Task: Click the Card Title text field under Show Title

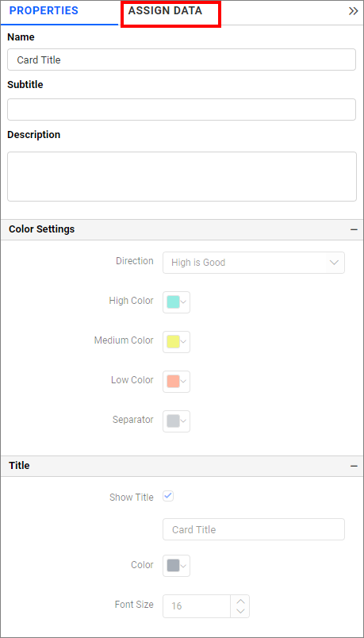Action: 254,529
